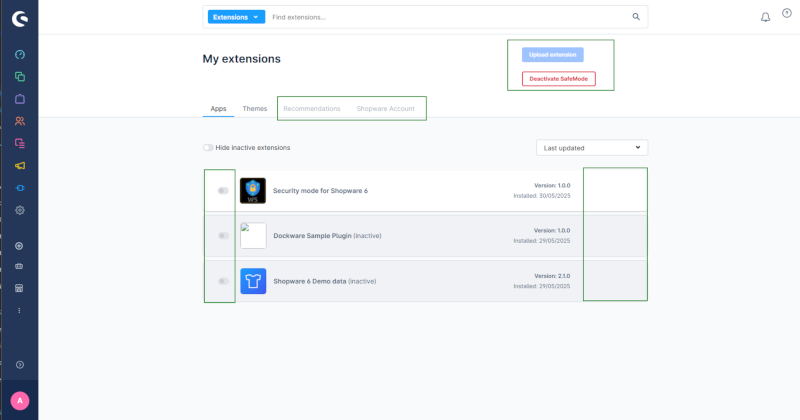Viewport: 800px width, 420px height.
Task: Open the Orders shopping bag icon
Action: click(x=20, y=99)
